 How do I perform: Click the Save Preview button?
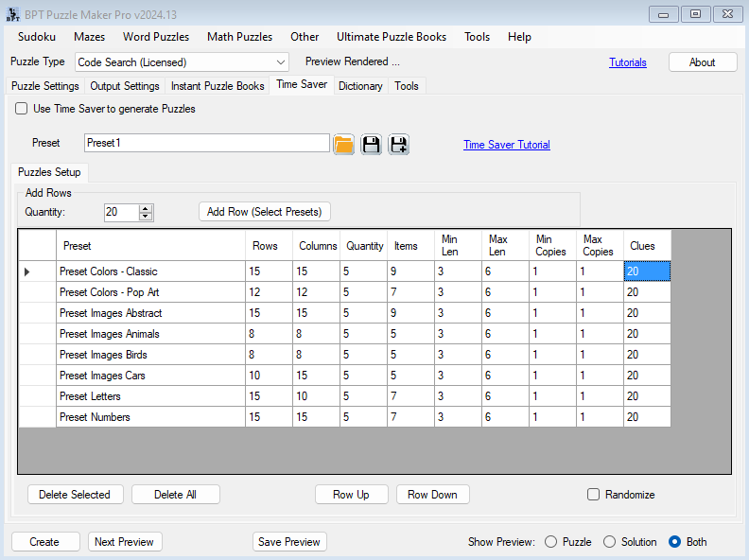[x=289, y=542]
